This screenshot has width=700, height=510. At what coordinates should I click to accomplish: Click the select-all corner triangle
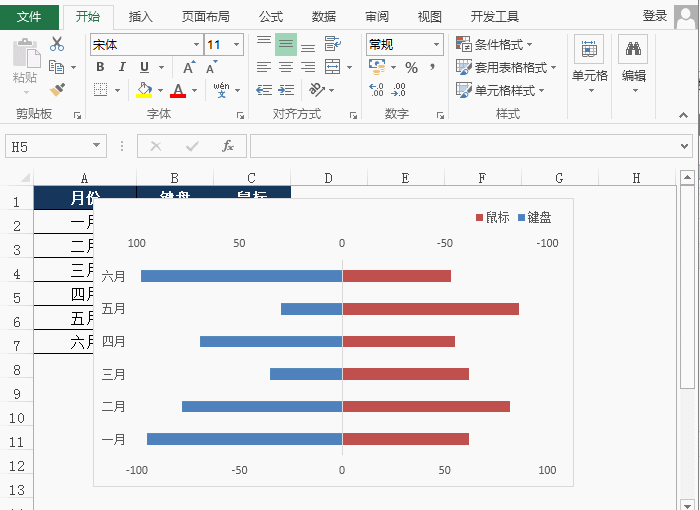25,178
